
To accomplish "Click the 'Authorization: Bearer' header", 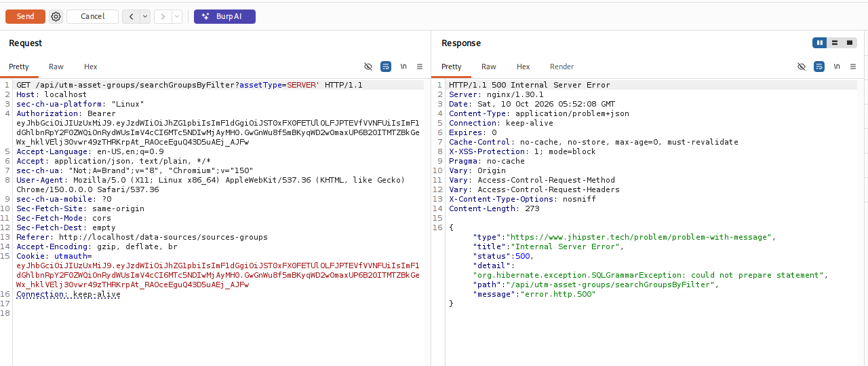I will tap(66, 113).
